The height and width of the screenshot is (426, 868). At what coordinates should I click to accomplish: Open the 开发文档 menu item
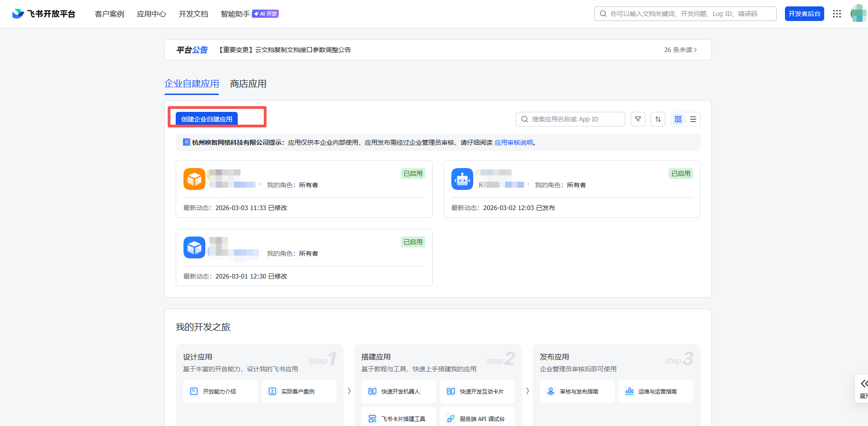tap(193, 14)
